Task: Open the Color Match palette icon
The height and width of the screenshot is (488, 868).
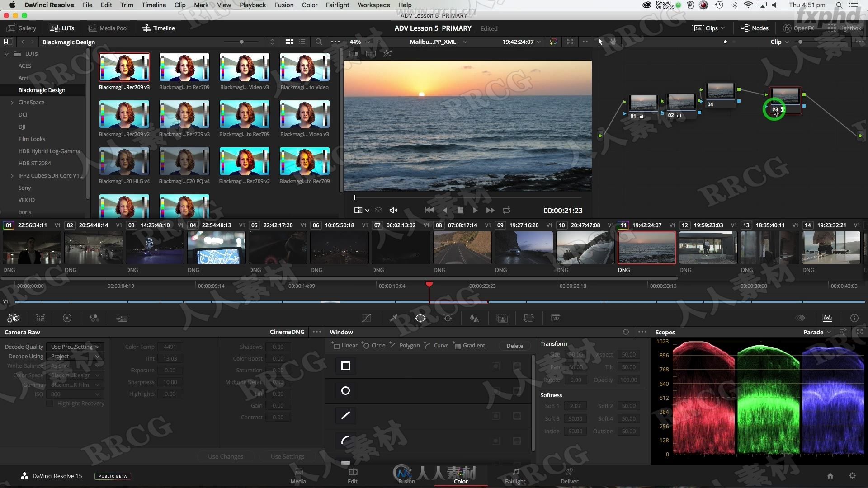Action: 40,318
